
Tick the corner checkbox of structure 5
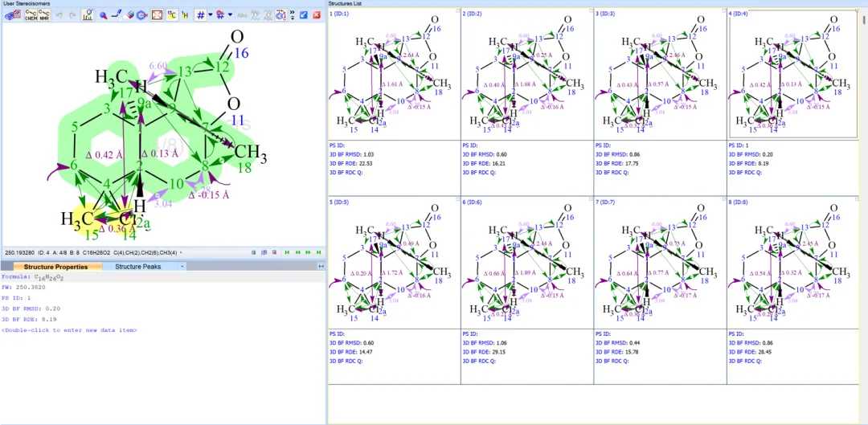458,199
